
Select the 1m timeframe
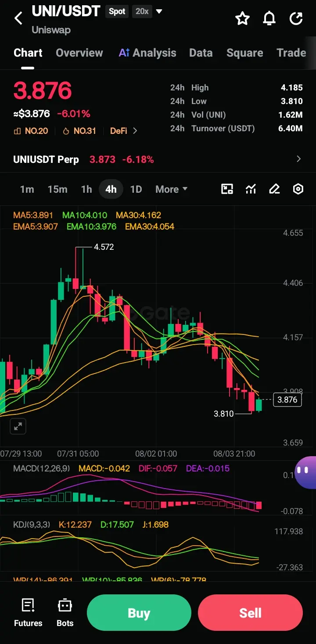(x=27, y=189)
